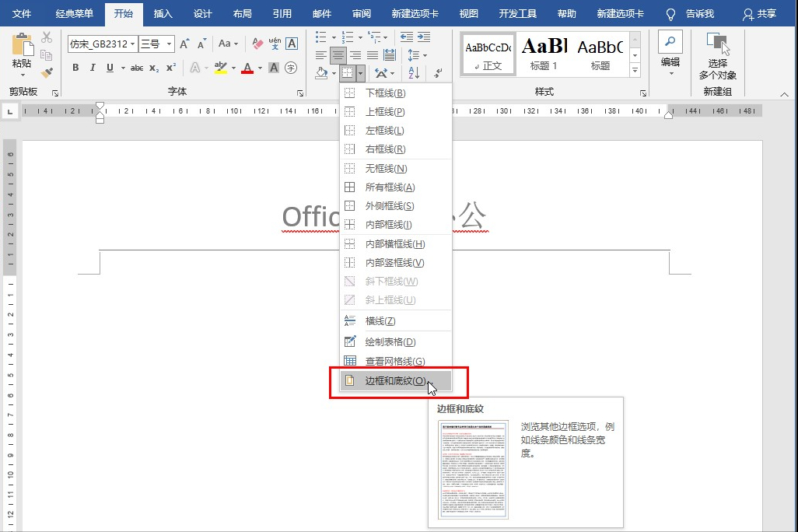Screen dimensions: 798x532
Task: Show or hide paragraph marks
Action: [438, 73]
